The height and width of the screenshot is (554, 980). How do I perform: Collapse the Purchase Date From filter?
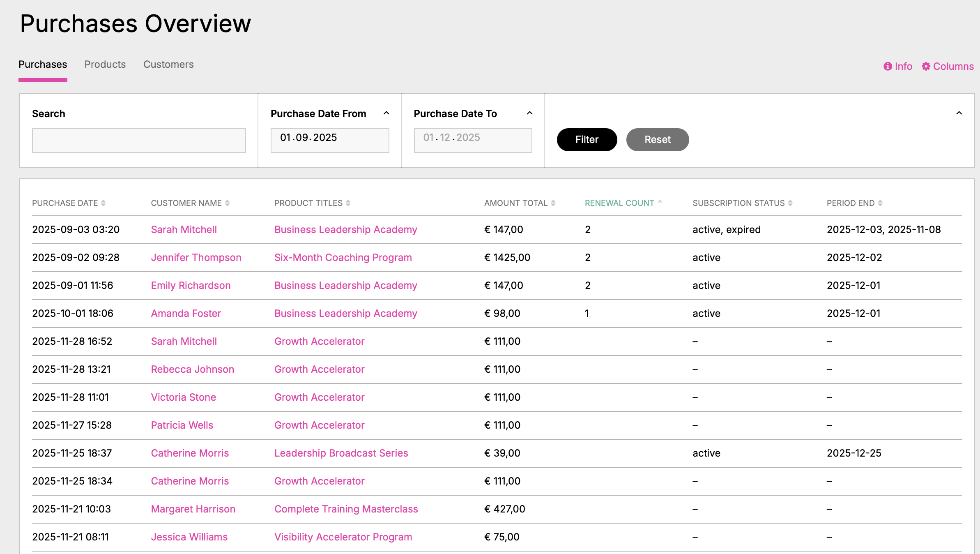(386, 113)
